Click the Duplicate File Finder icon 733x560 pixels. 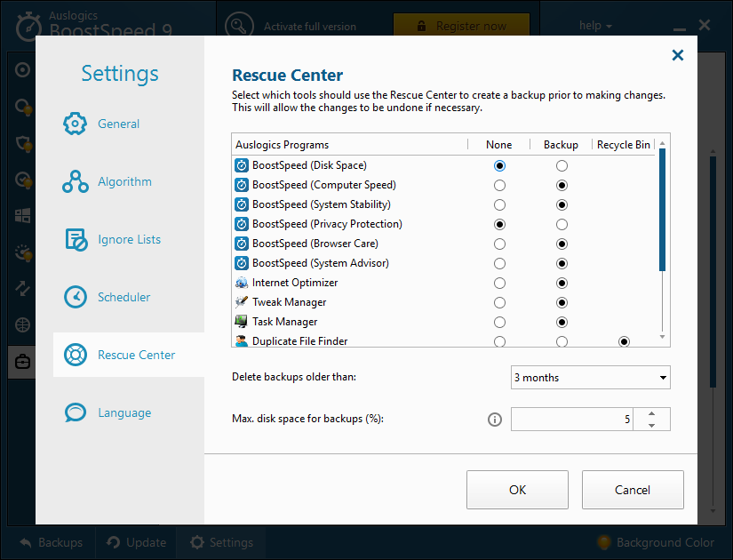pyautogui.click(x=241, y=341)
